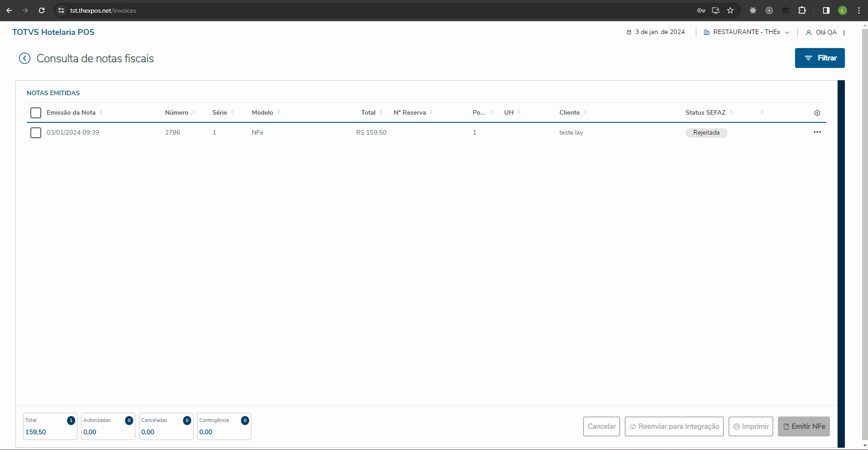Click the Imprimir button
The width and height of the screenshot is (868, 450).
(751, 426)
